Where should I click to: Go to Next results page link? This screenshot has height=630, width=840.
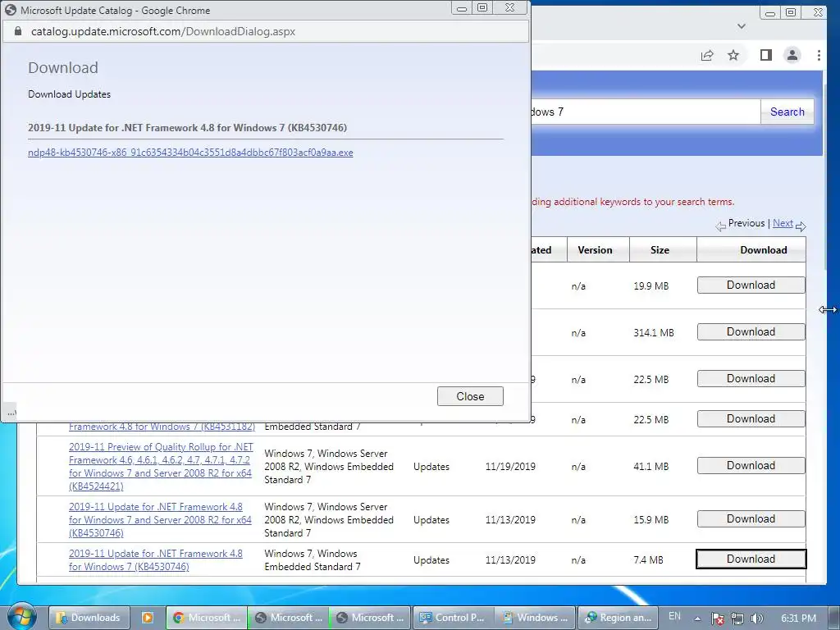(783, 223)
